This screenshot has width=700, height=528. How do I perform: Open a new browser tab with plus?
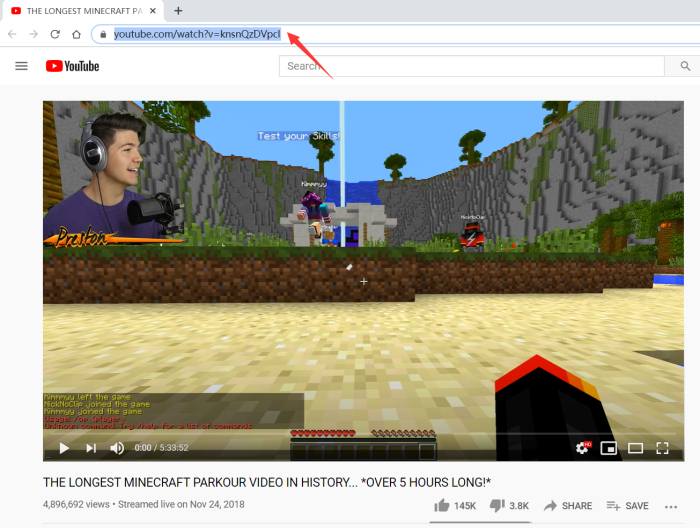(178, 11)
